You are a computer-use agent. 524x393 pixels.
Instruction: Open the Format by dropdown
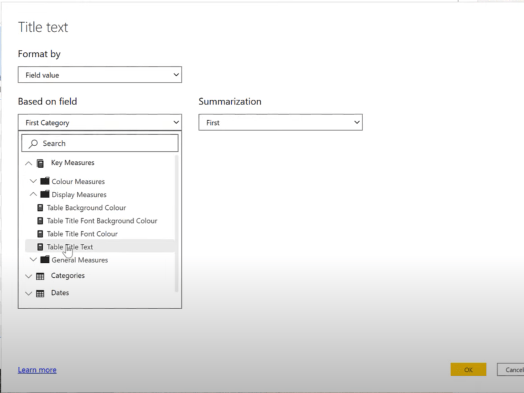pyautogui.click(x=100, y=75)
